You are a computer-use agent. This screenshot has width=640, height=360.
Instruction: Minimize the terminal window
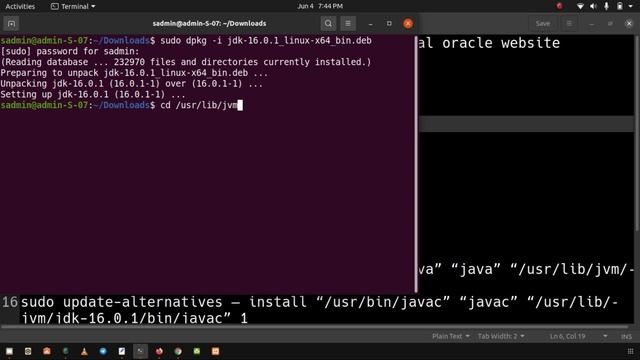(x=370, y=24)
